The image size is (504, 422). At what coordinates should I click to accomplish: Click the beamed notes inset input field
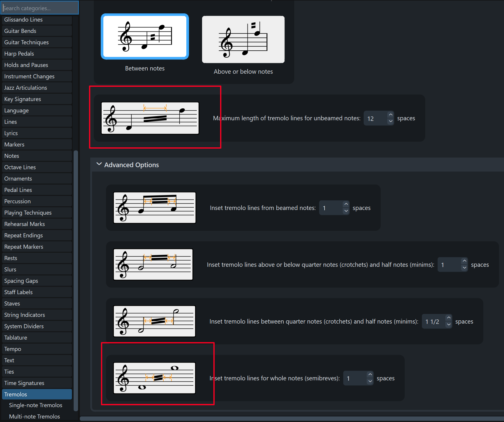pos(331,208)
